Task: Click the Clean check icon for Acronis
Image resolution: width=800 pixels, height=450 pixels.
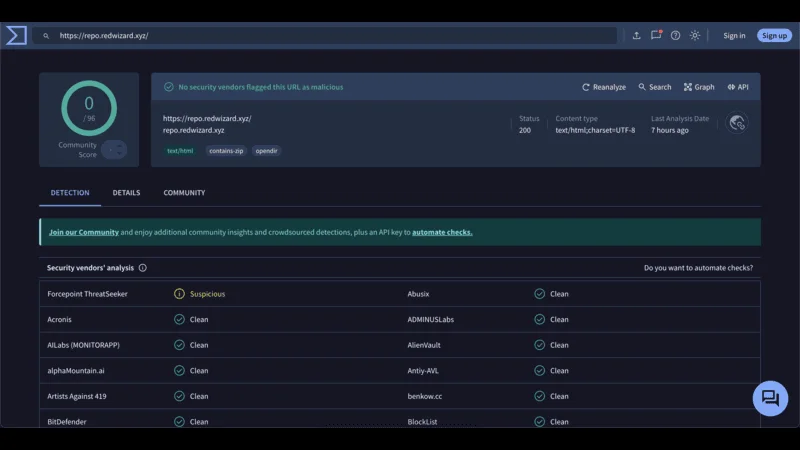Action: [x=179, y=319]
